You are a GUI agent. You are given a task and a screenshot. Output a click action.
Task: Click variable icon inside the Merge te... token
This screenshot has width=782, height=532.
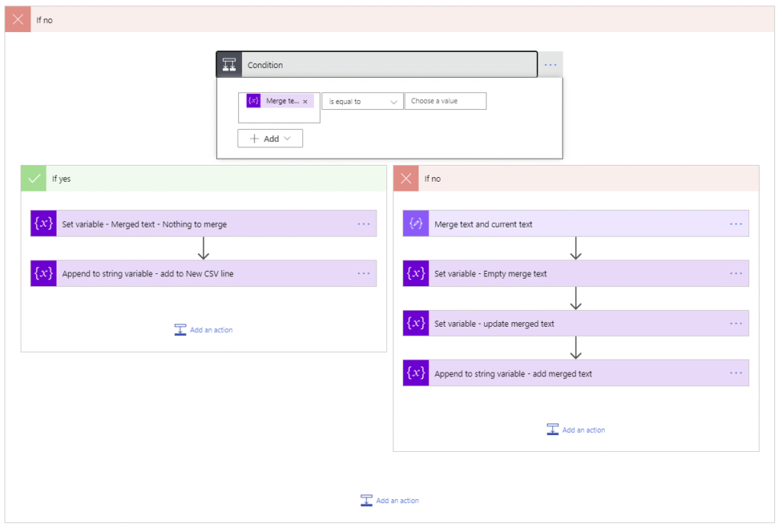click(x=254, y=101)
